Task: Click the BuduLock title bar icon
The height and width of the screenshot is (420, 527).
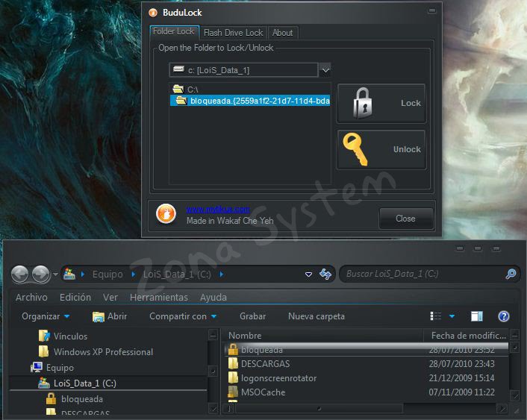Action: pos(153,13)
